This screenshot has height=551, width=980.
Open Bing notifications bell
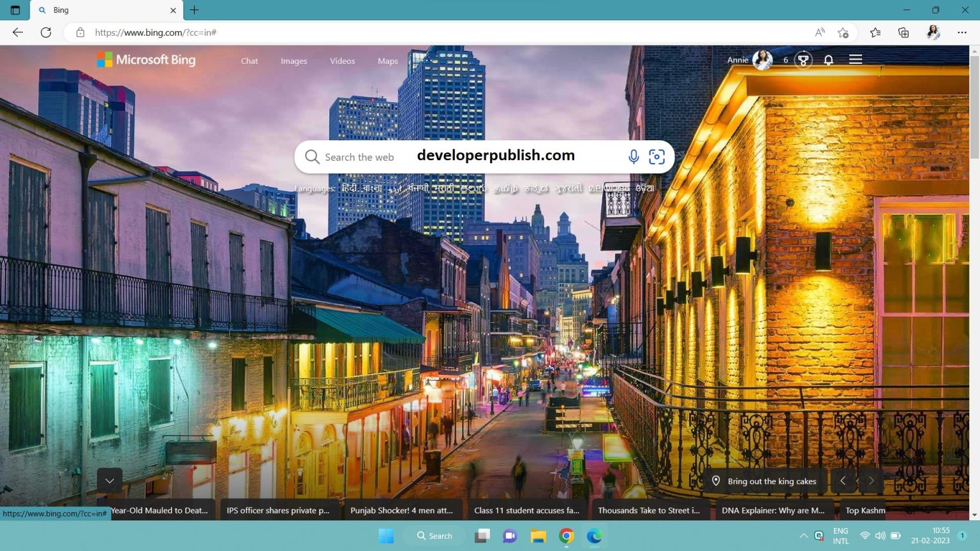[828, 60]
